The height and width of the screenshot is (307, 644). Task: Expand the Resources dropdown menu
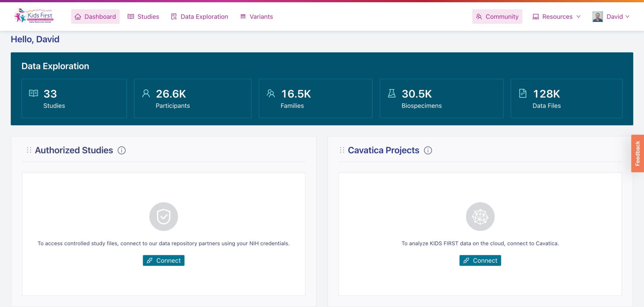(556, 17)
